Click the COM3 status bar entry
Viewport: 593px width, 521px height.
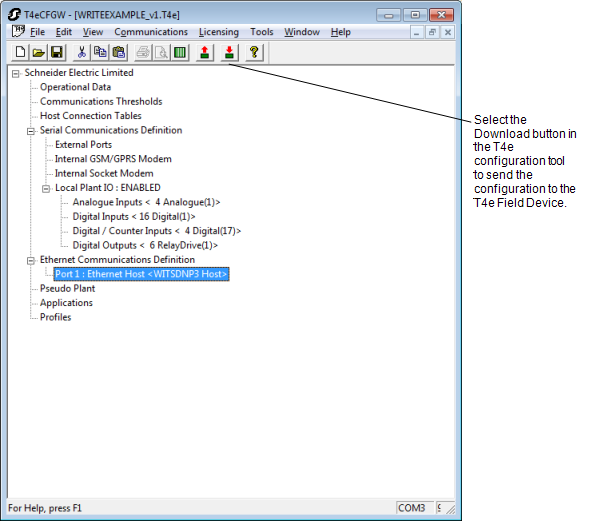click(414, 508)
